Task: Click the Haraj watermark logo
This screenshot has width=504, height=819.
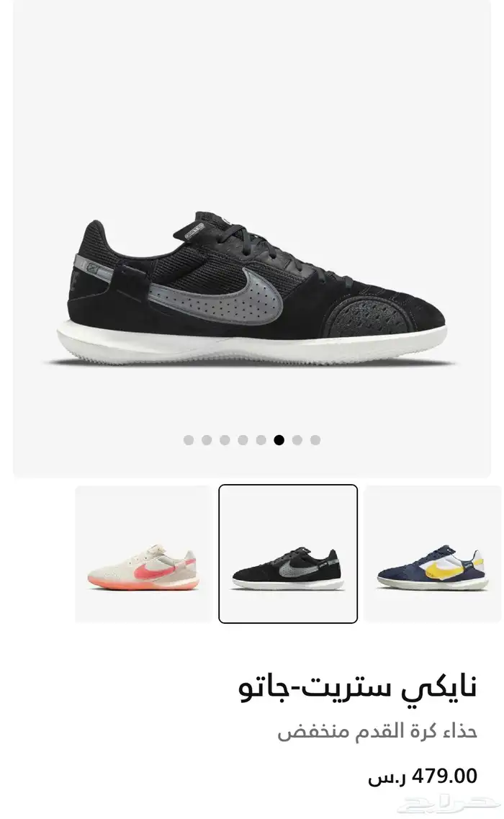Action: pyautogui.click(x=450, y=805)
